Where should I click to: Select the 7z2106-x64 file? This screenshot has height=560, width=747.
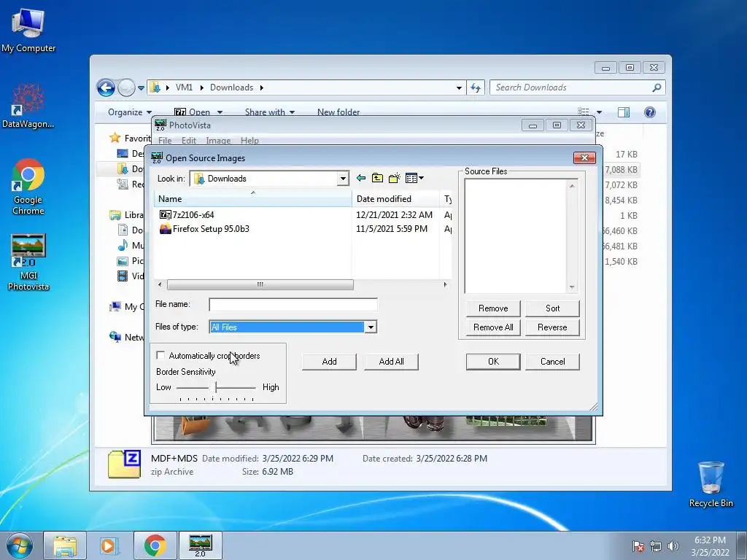pyautogui.click(x=187, y=215)
